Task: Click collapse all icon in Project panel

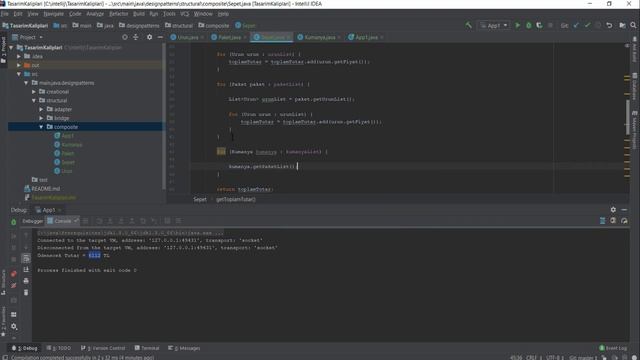Action: pyautogui.click(x=136, y=37)
